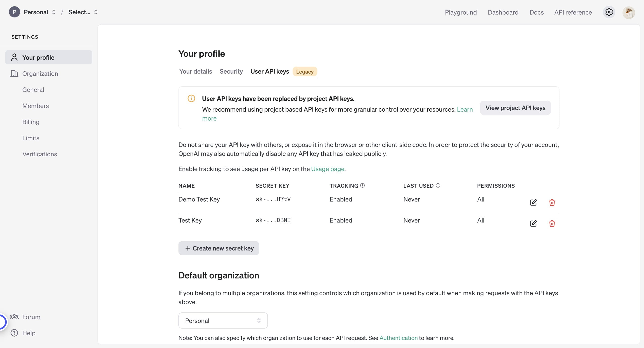
Task: Delete the Demo Test Key via trash icon
Action: [552, 203]
